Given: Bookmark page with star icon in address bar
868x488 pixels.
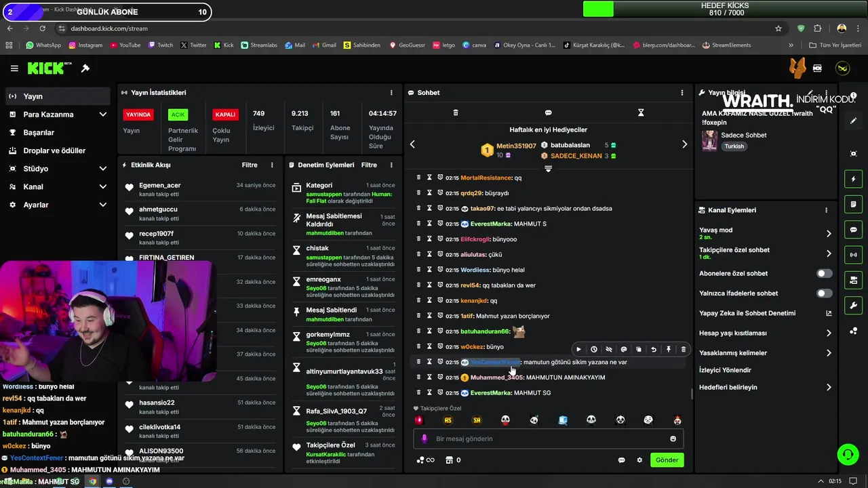Looking at the screenshot, I should pyautogui.click(x=778, y=28).
